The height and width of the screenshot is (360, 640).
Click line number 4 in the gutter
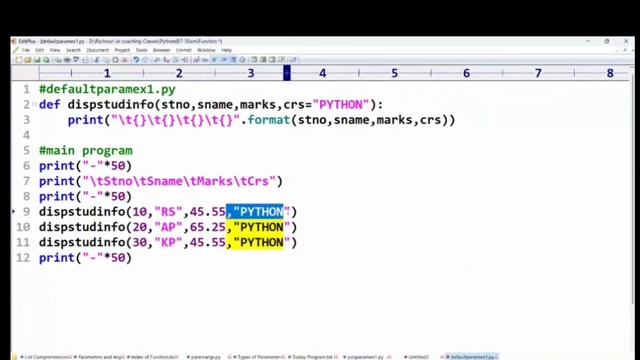coord(26,135)
